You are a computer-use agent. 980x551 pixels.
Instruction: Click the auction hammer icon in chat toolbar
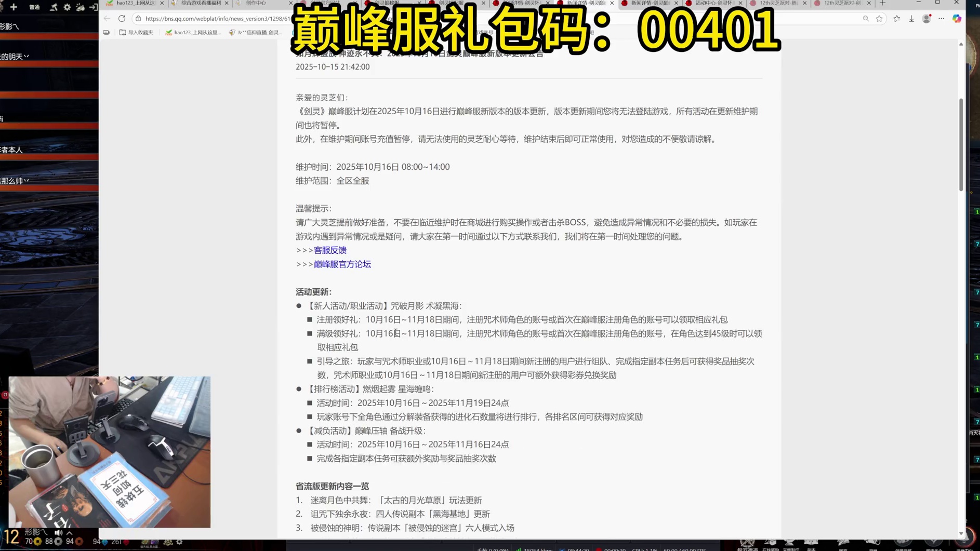(54, 7)
